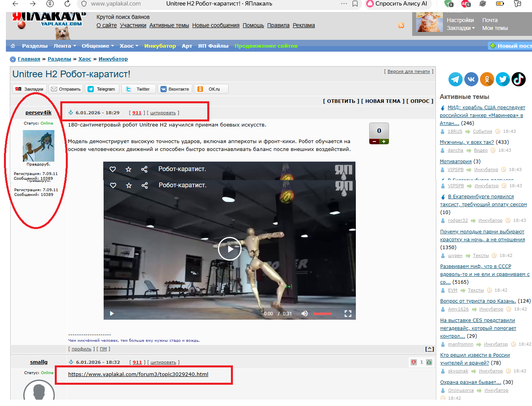The width and height of the screenshot is (532, 406).
Task: Send a ПМ to persey4ik
Action: coord(103,349)
